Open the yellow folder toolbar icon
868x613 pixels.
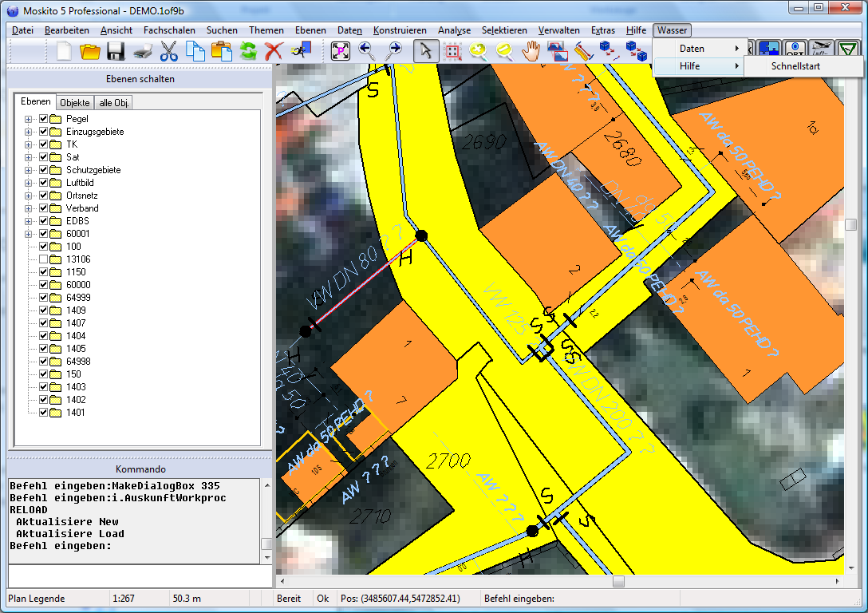[90, 52]
